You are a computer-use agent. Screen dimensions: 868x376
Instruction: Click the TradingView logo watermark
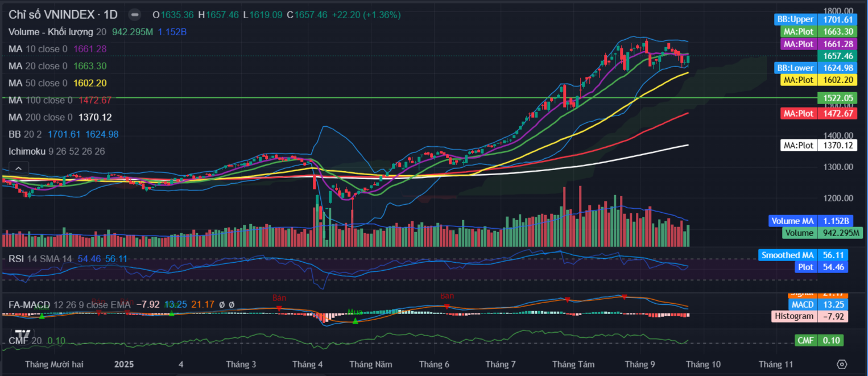click(x=23, y=334)
